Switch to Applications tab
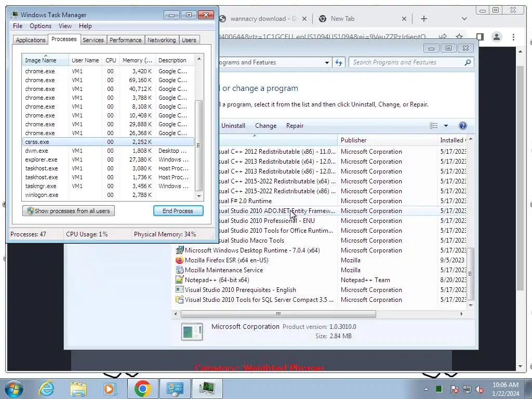The height and width of the screenshot is (399, 532). [x=31, y=40]
